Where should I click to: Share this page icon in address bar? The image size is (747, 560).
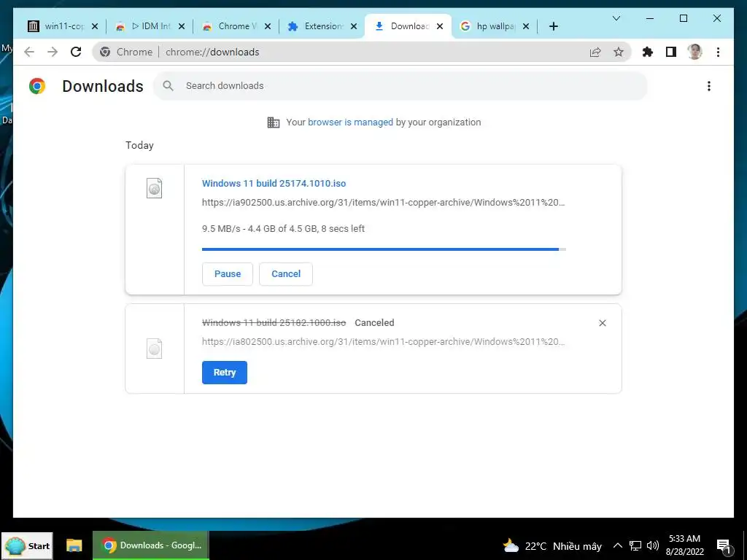coord(595,52)
